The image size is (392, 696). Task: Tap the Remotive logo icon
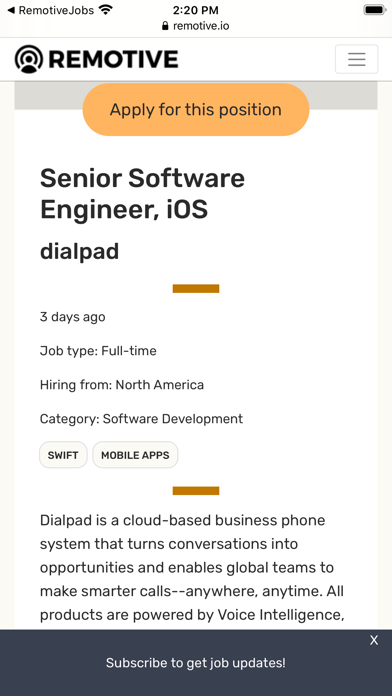point(29,59)
